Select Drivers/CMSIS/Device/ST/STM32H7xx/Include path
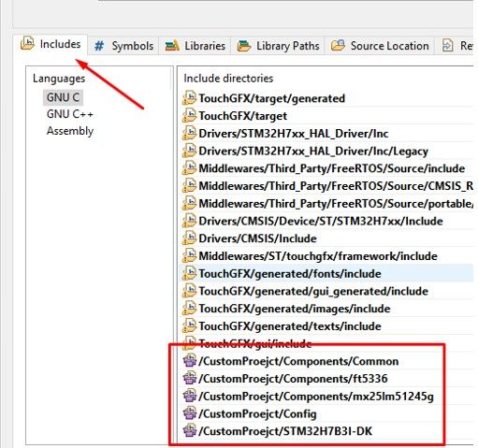Screen dimensions: 478x448 [x=321, y=221]
